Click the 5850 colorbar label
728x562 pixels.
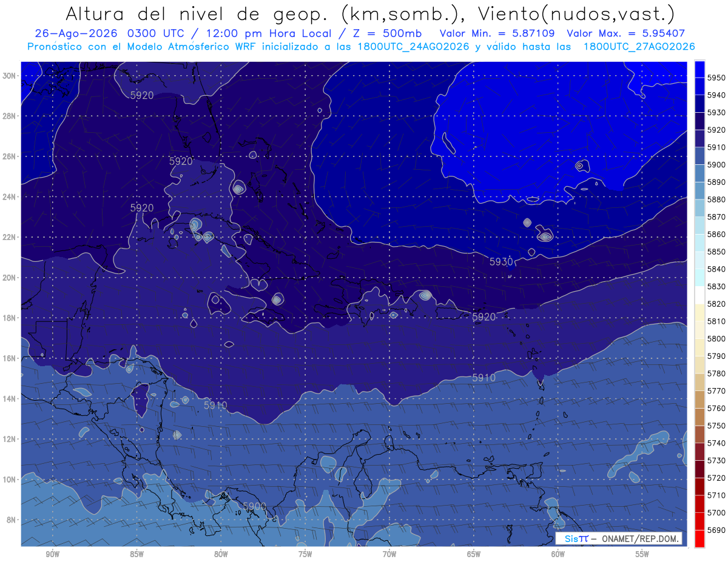click(716, 252)
